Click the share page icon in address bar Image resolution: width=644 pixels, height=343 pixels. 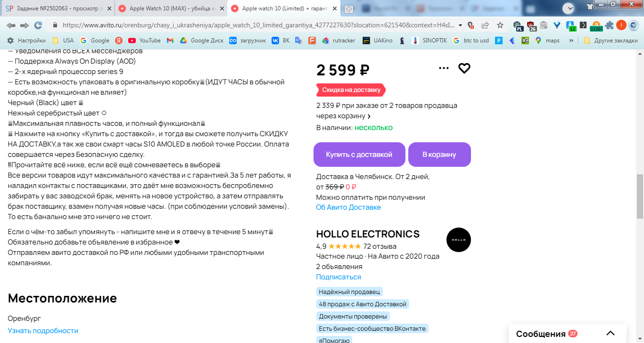(x=485, y=25)
